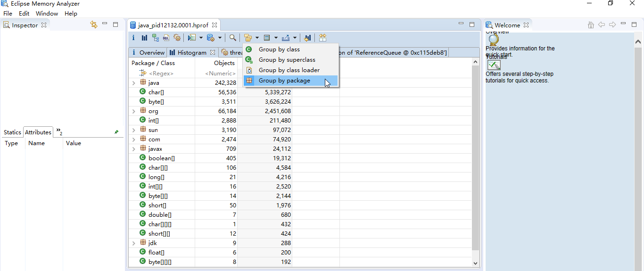This screenshot has width=644, height=271.
Task: Close the java_pid12132.0001.hprof editor tab
Action: point(215,25)
